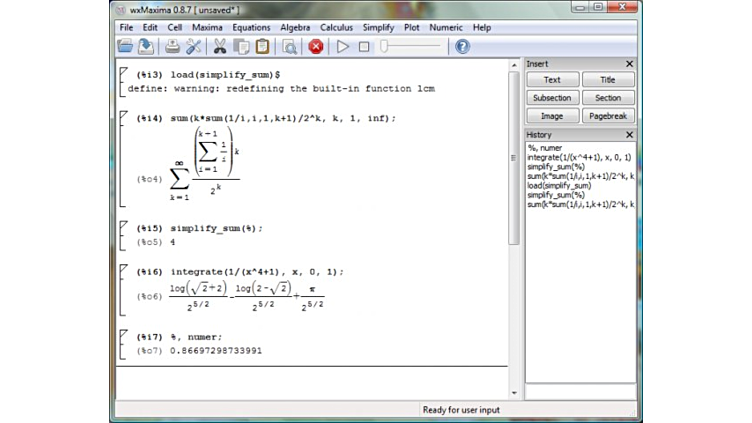Click the Open file toolbar icon
The image size is (752, 423).
[x=125, y=46]
